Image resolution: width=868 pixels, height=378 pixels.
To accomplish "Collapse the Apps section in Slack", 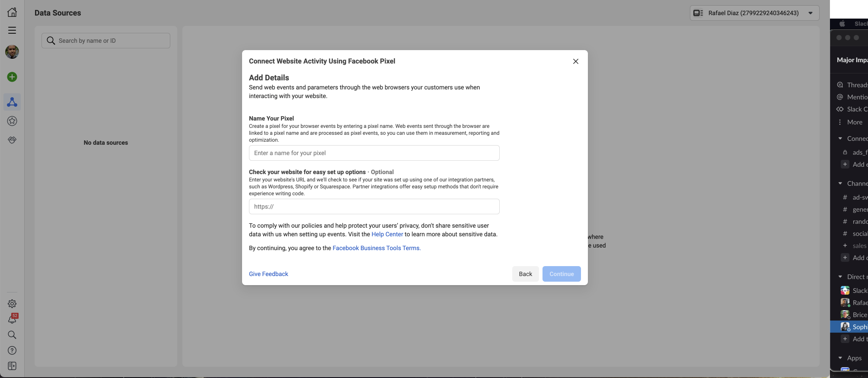I will [x=840, y=358].
